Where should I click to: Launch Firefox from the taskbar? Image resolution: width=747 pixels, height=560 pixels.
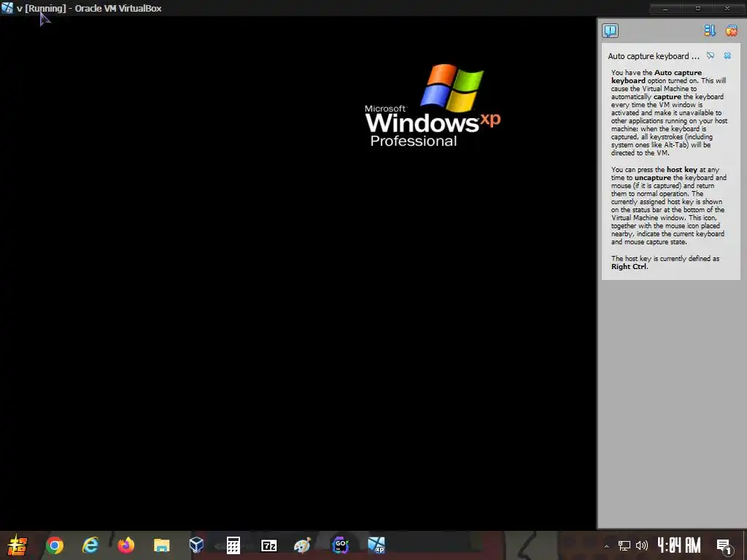coord(125,545)
